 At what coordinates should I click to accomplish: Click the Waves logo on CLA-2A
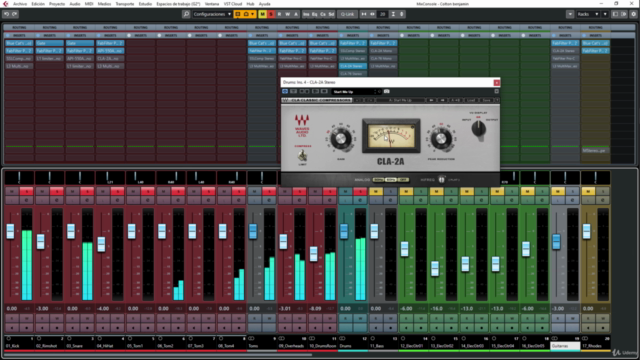click(302, 126)
